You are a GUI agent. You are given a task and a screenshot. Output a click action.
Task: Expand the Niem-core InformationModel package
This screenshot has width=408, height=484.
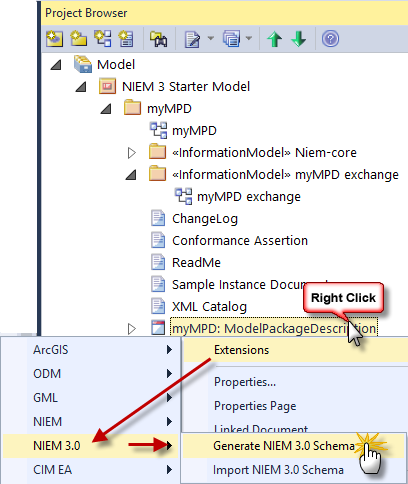132,153
